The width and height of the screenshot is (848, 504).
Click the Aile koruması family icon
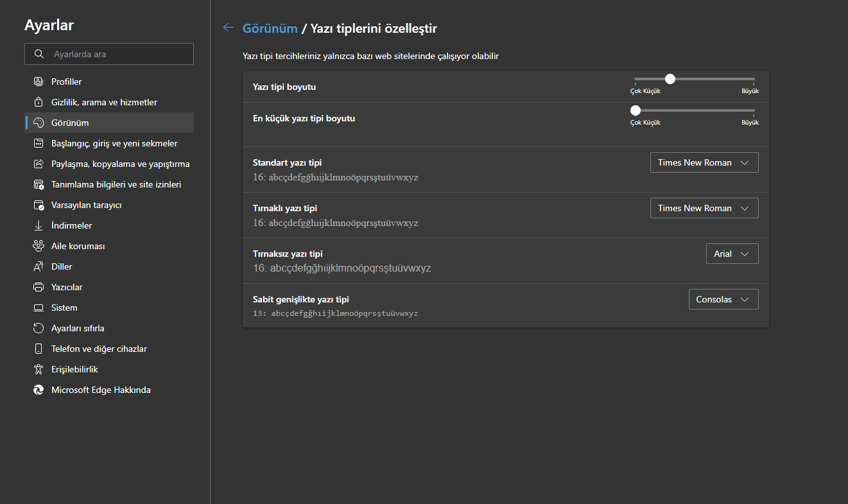tap(39, 246)
